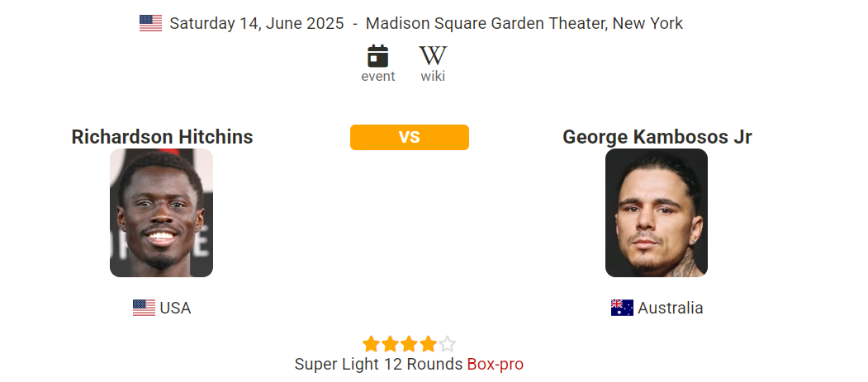Click the 'event' label under calendar
This screenshot has width=868, height=382.
[378, 76]
